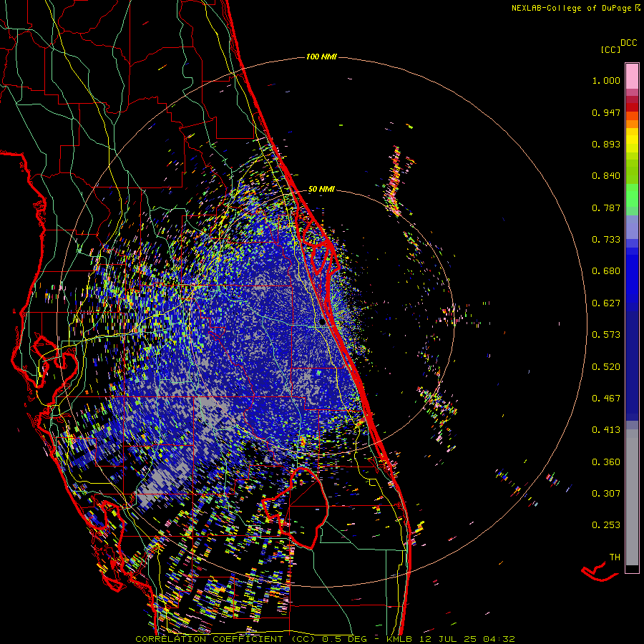The image size is (644, 644).
Task: Click the 0.733 scale value
Action: tap(606, 240)
